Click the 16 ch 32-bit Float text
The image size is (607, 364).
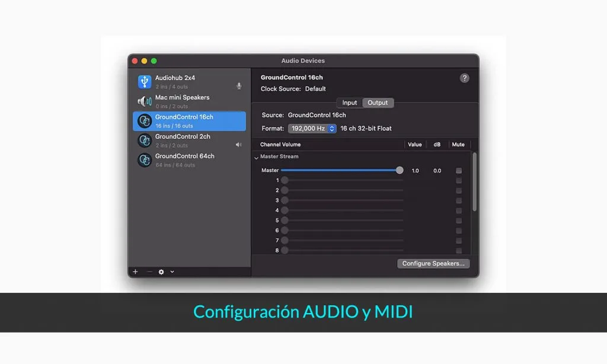tap(366, 129)
